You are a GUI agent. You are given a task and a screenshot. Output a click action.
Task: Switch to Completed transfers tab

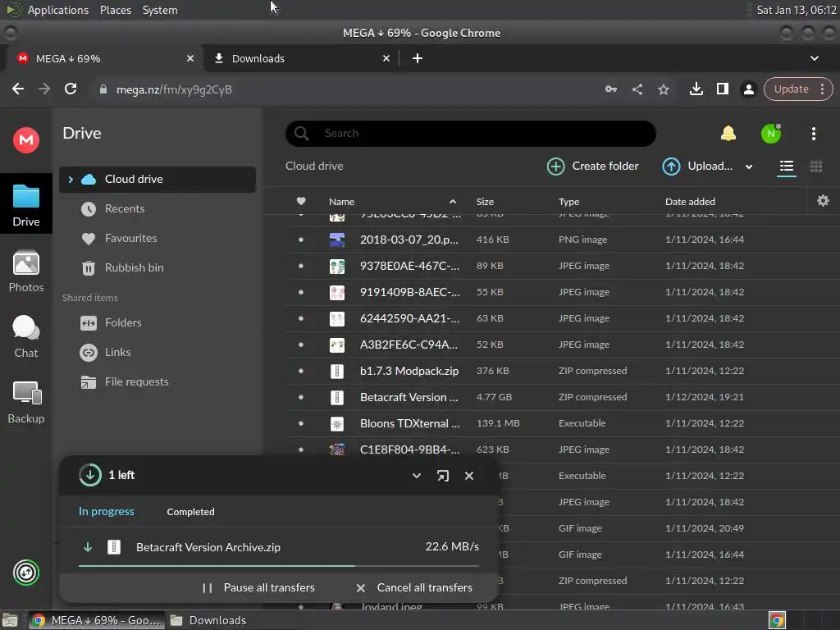pos(190,512)
